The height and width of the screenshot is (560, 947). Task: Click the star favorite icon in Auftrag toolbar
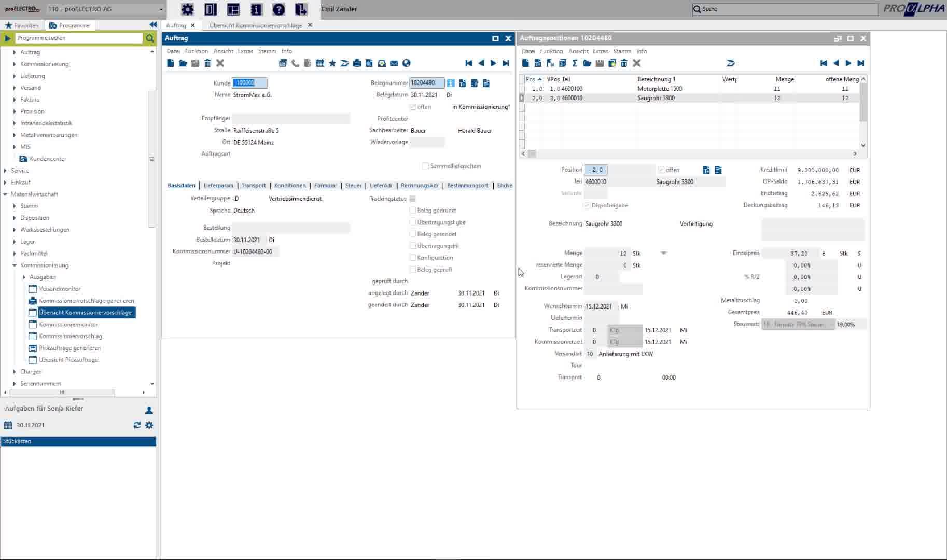pos(332,63)
